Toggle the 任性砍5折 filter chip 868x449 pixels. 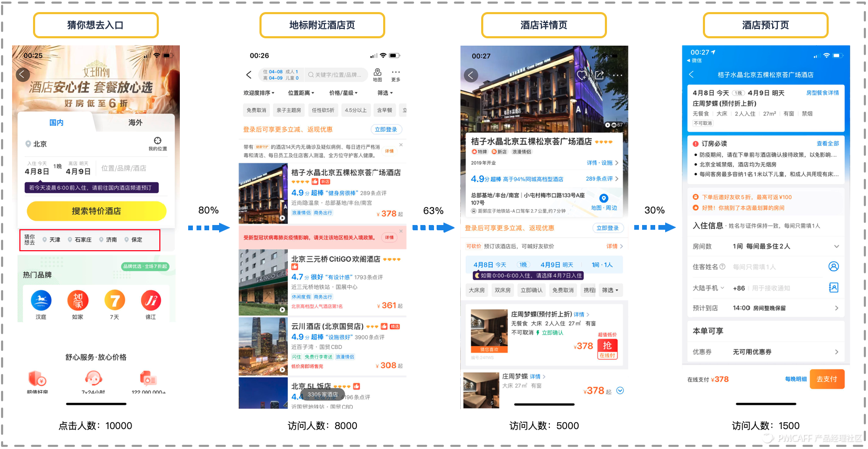pyautogui.click(x=323, y=110)
